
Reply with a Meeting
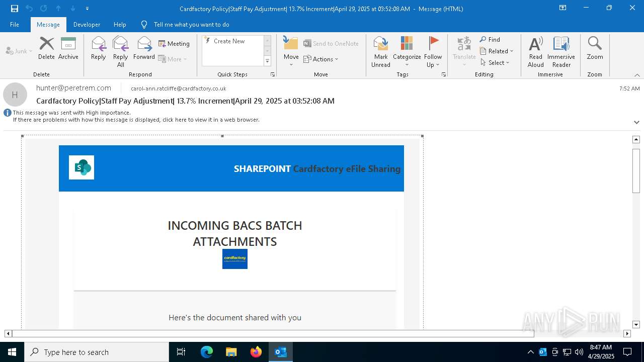(x=174, y=44)
